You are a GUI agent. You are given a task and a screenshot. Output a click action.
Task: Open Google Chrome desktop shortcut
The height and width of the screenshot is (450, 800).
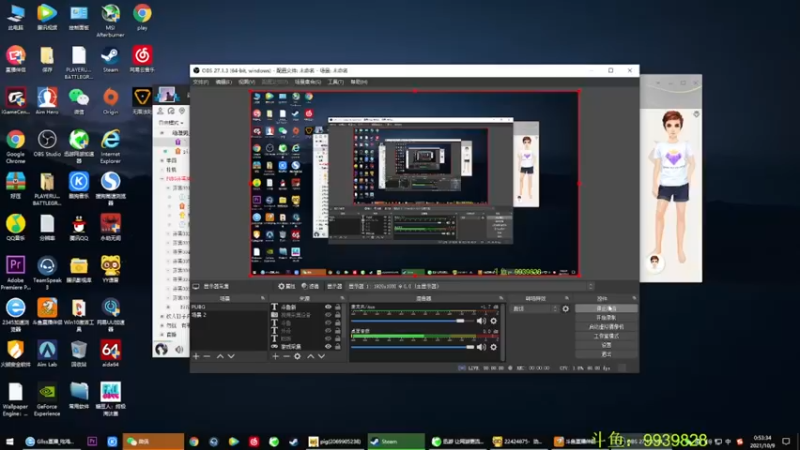[15, 146]
